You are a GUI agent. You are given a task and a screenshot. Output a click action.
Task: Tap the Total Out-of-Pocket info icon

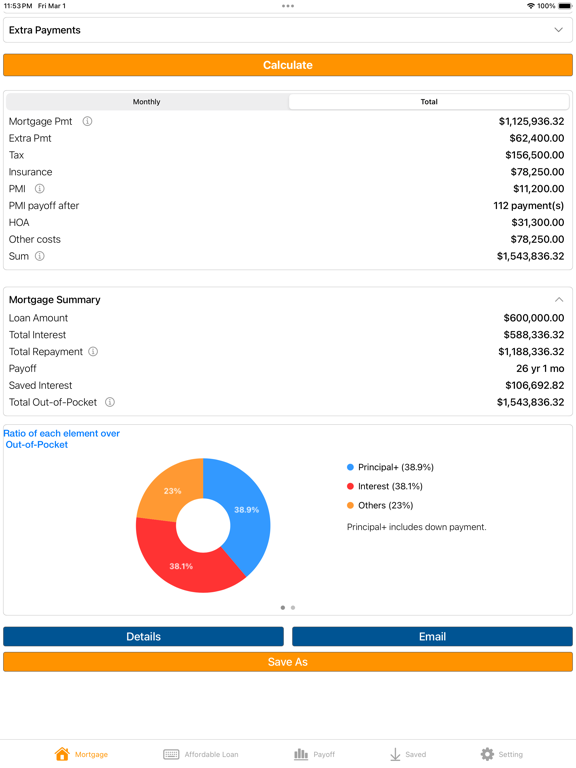(x=110, y=402)
